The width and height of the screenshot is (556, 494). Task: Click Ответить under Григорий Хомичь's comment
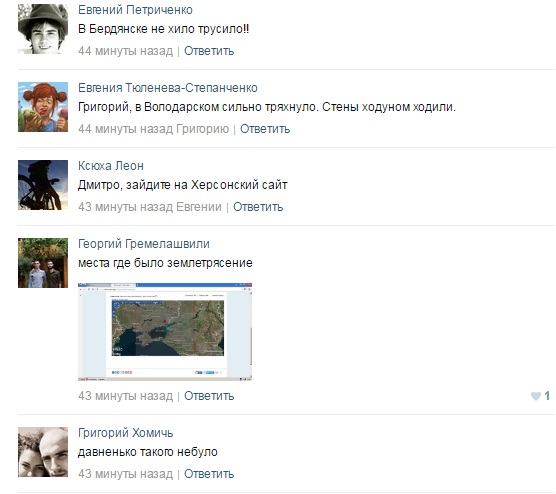pos(209,474)
